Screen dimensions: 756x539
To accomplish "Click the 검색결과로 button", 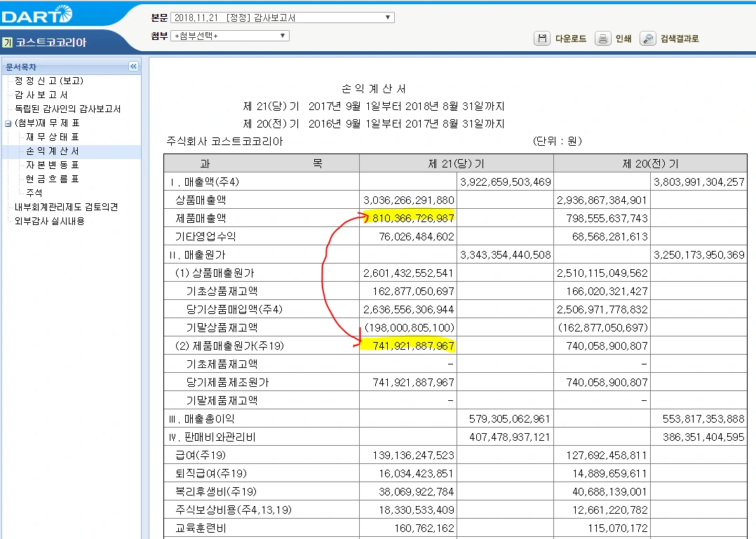I will pyautogui.click(x=680, y=39).
